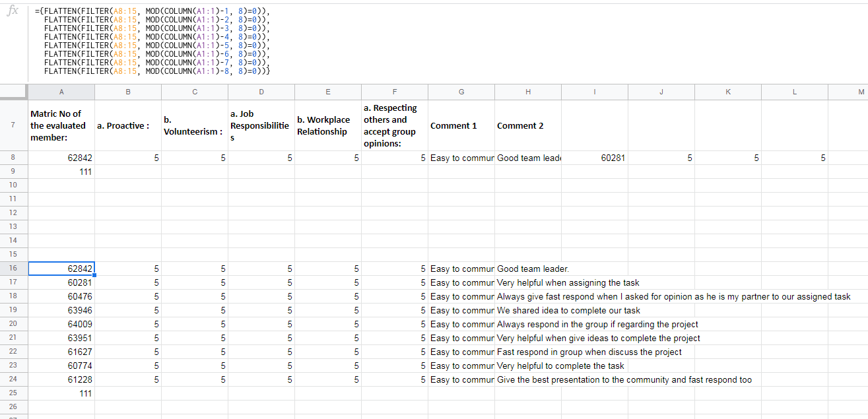The image size is (868, 419).
Task: Click the 'b. Volunteerism :' header cell
Action: [195, 125]
